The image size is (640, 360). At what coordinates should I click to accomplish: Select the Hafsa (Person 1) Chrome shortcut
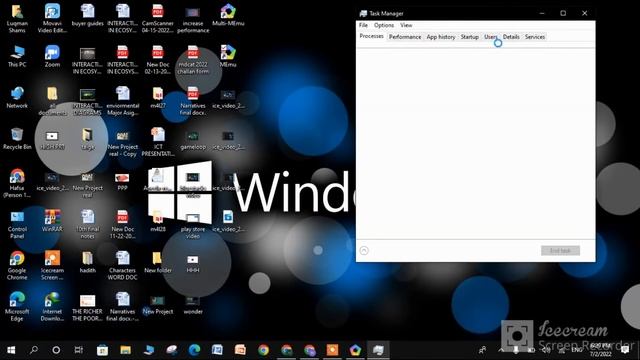pyautogui.click(x=17, y=183)
